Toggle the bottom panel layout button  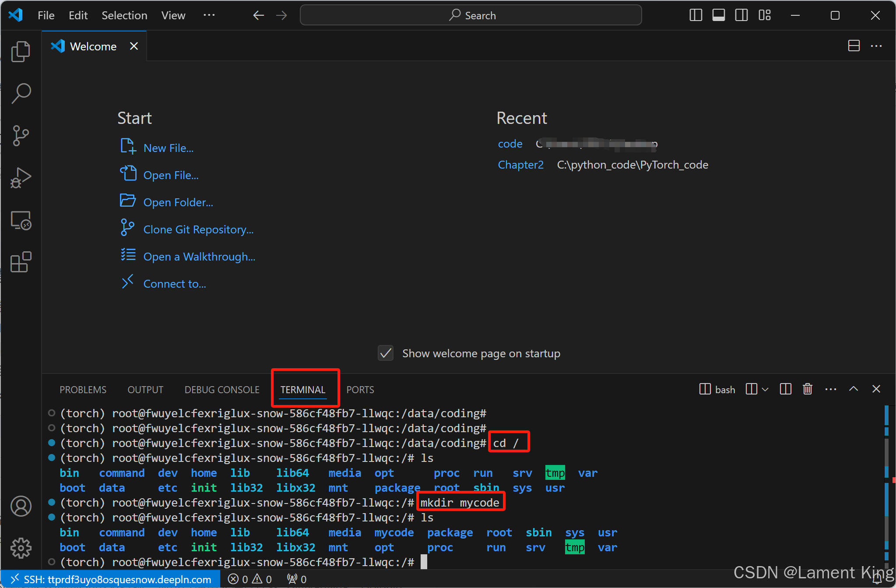pyautogui.click(x=718, y=15)
